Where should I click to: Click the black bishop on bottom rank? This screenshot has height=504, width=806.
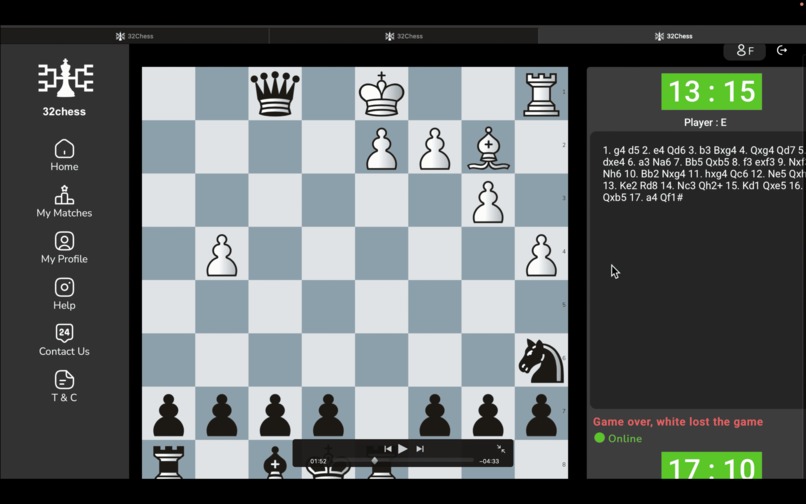pos(275,463)
